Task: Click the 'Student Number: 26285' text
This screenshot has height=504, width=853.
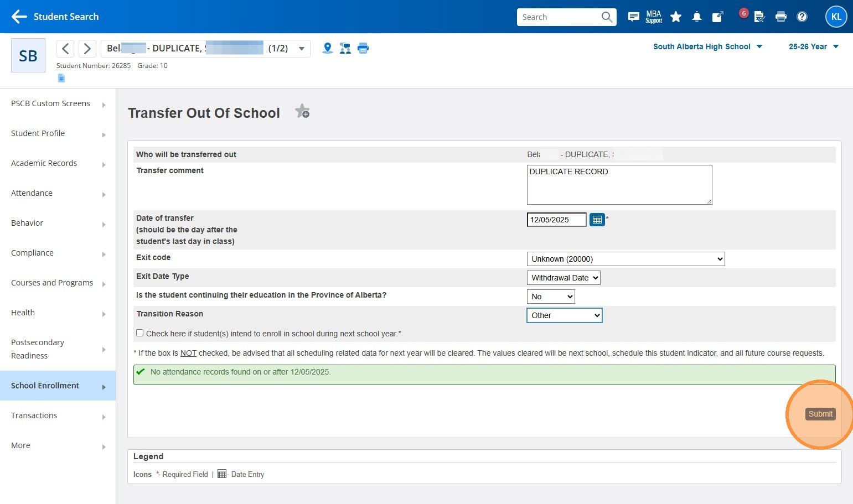Action: [x=94, y=65]
